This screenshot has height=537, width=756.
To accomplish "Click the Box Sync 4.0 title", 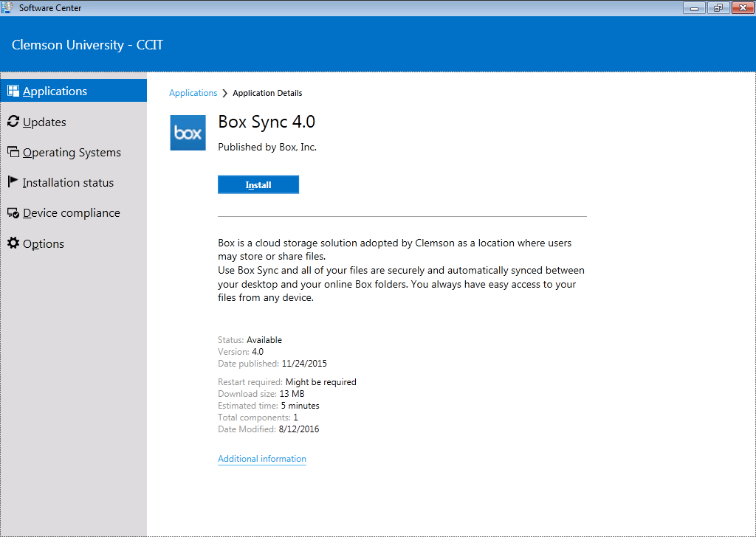I will tap(267, 122).
